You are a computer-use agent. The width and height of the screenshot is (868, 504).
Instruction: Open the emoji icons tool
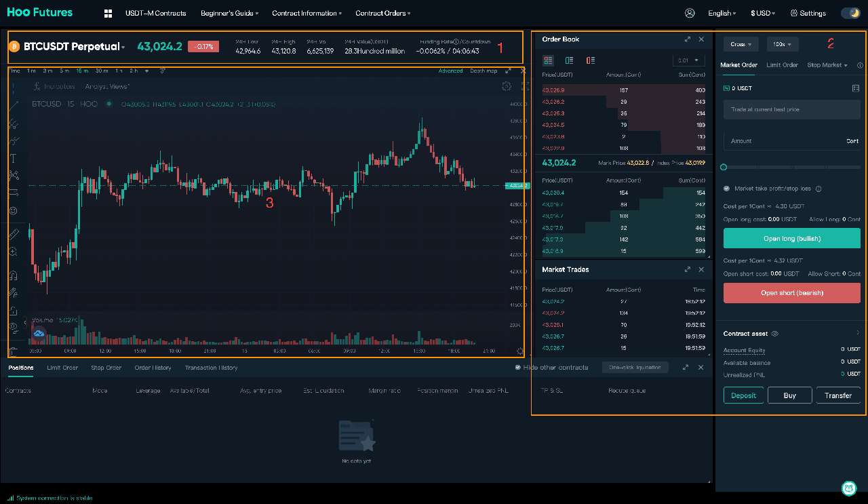click(x=14, y=211)
